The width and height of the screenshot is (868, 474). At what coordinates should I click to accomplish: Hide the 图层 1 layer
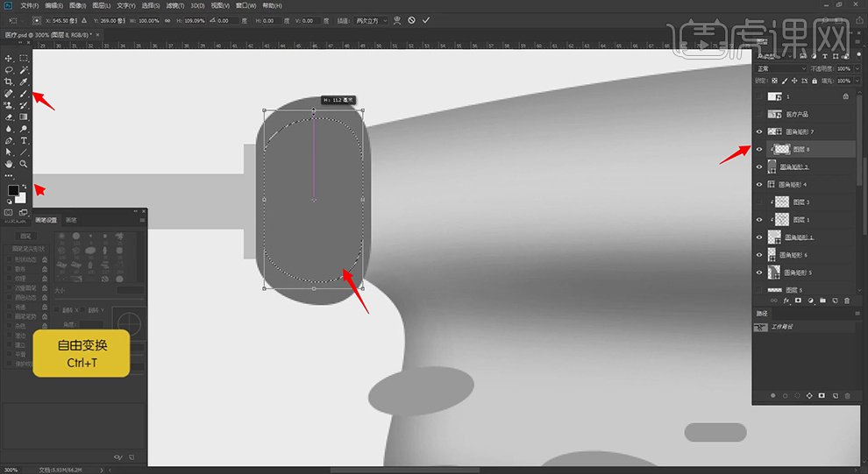(759, 220)
